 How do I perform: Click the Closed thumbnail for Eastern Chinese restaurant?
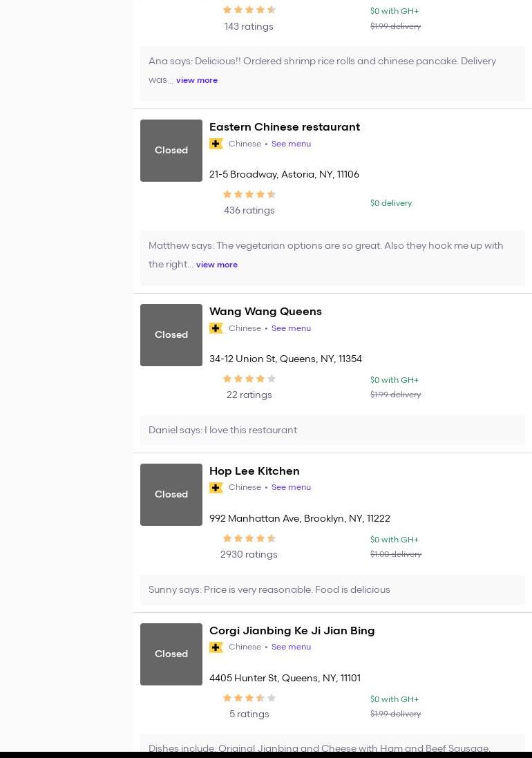point(171,151)
